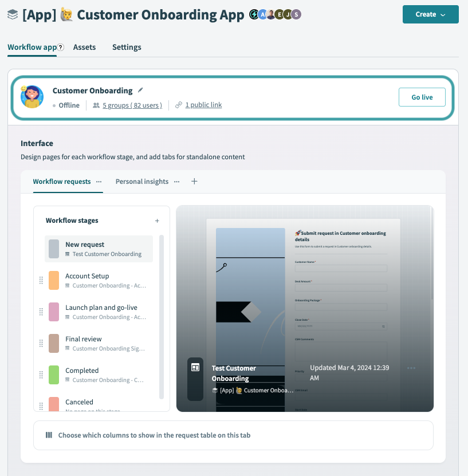Screen dimensions: 468x476
Task: Add a new interface tab with plus icon
Action: pos(194,181)
